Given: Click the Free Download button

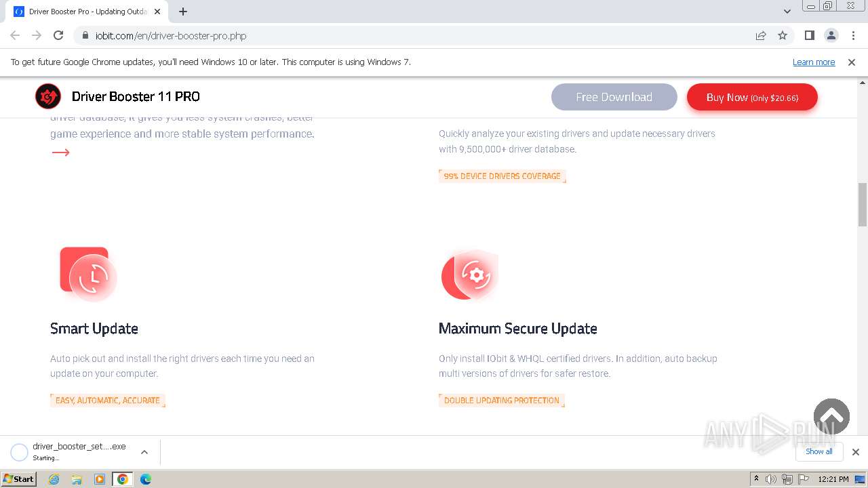Looking at the screenshot, I should [x=614, y=97].
